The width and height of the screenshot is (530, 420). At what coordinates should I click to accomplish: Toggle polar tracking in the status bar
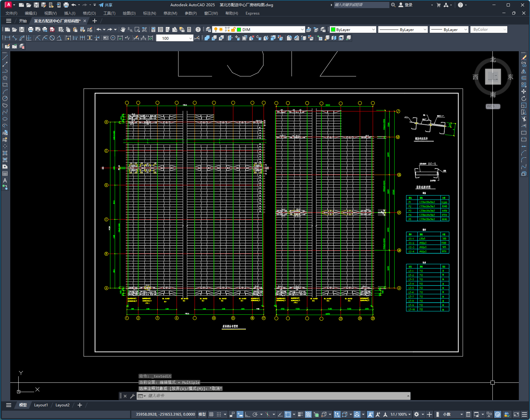255,414
